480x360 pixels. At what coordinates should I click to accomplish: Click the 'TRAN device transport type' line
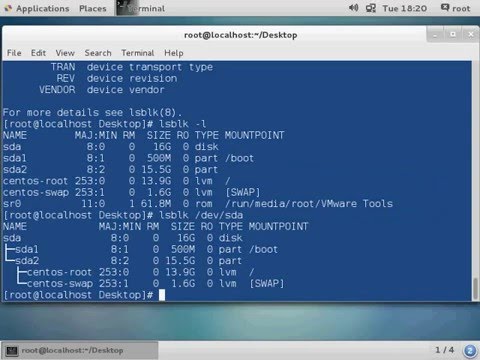coord(131,67)
